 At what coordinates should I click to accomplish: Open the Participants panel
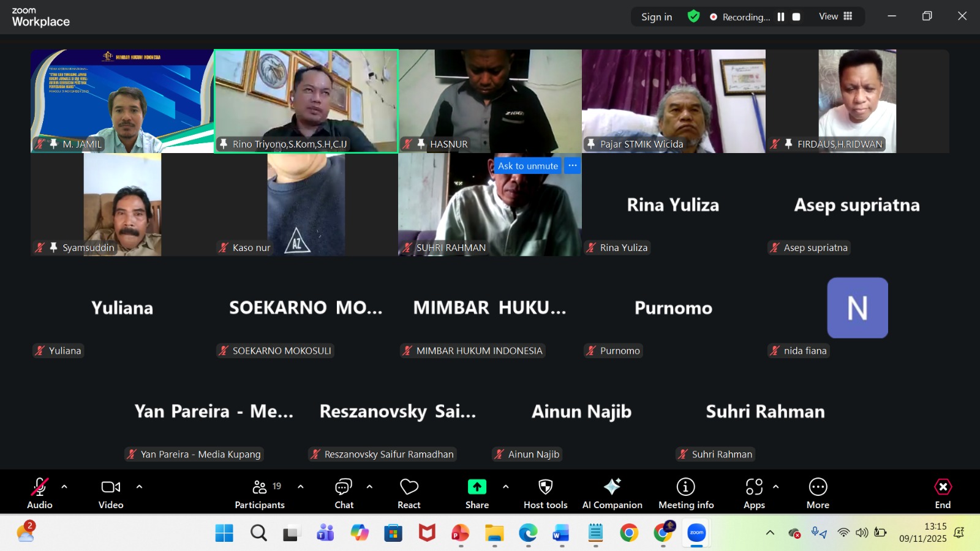click(x=260, y=493)
